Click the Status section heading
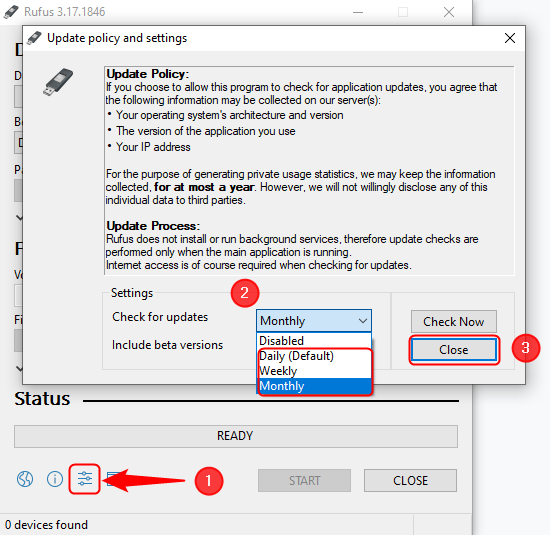The image size is (550, 535). coord(42,399)
